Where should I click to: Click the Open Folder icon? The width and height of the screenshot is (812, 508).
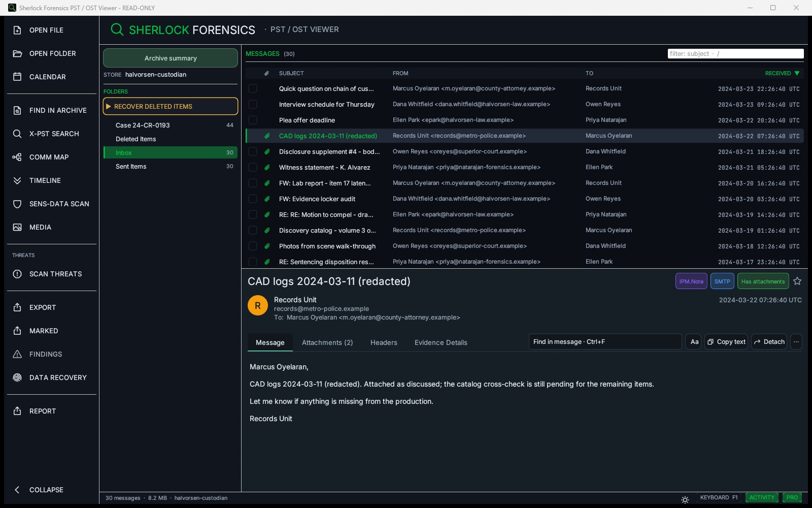17,53
